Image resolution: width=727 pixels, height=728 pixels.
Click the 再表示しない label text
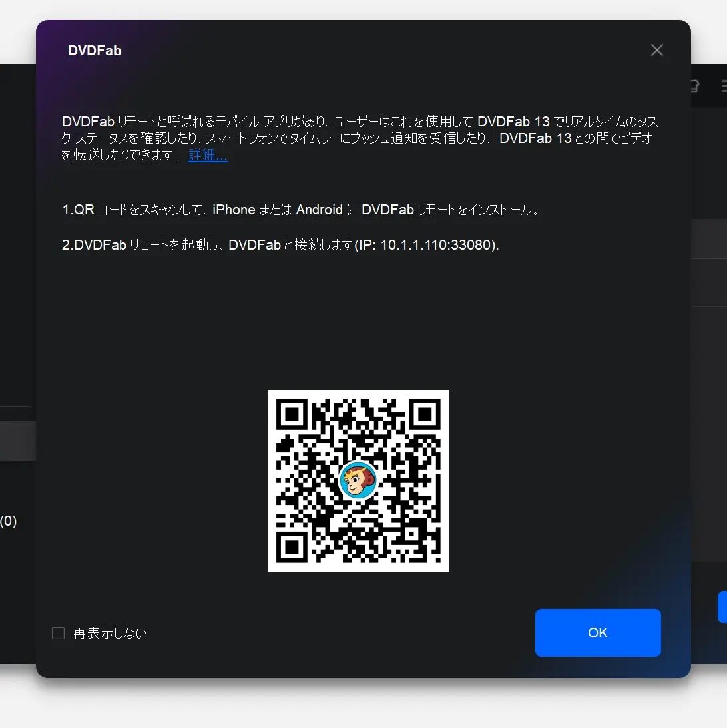click(x=110, y=634)
